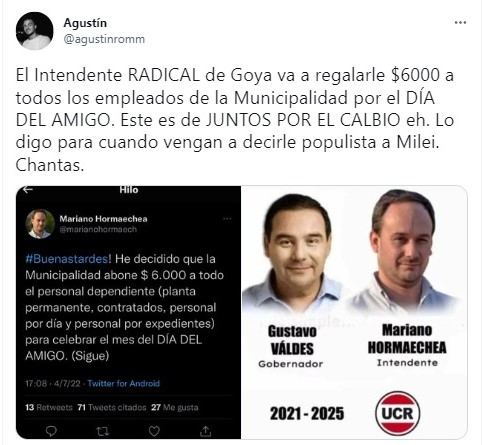Open the 71 Tweets citados count
This screenshot has height=445, width=482.
pyautogui.click(x=112, y=407)
